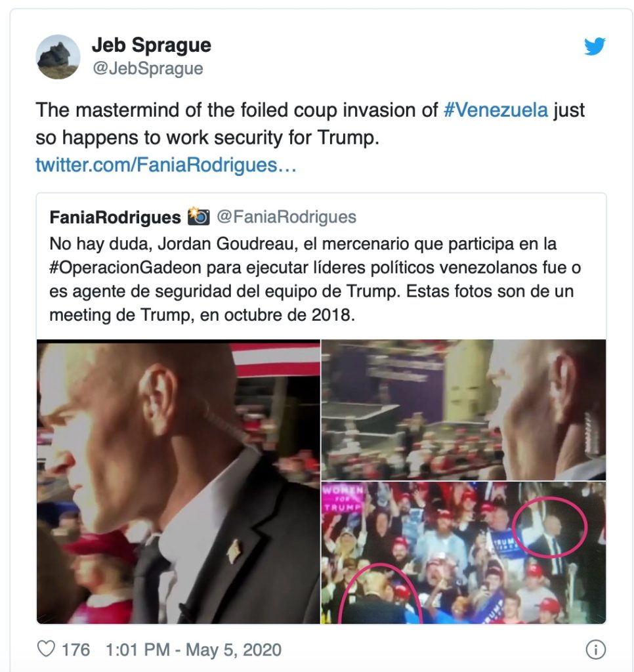Open the tweet info circle icon
The image size is (634, 672).
click(595, 649)
